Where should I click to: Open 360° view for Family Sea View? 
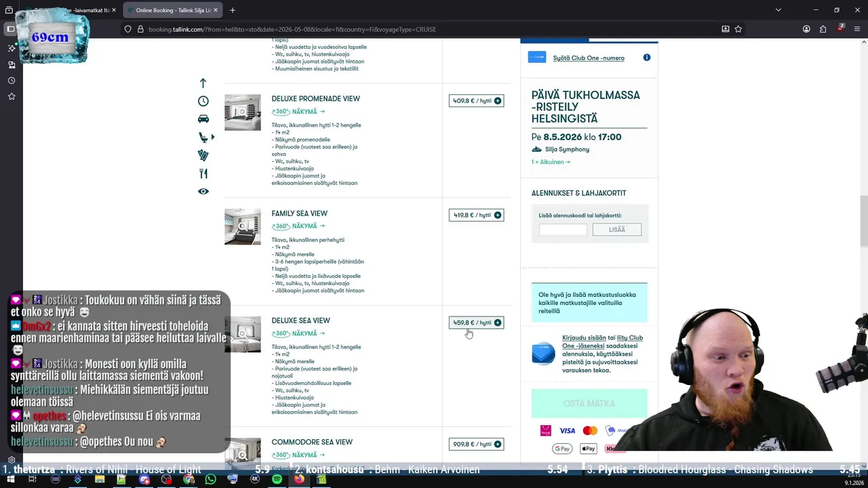(298, 226)
